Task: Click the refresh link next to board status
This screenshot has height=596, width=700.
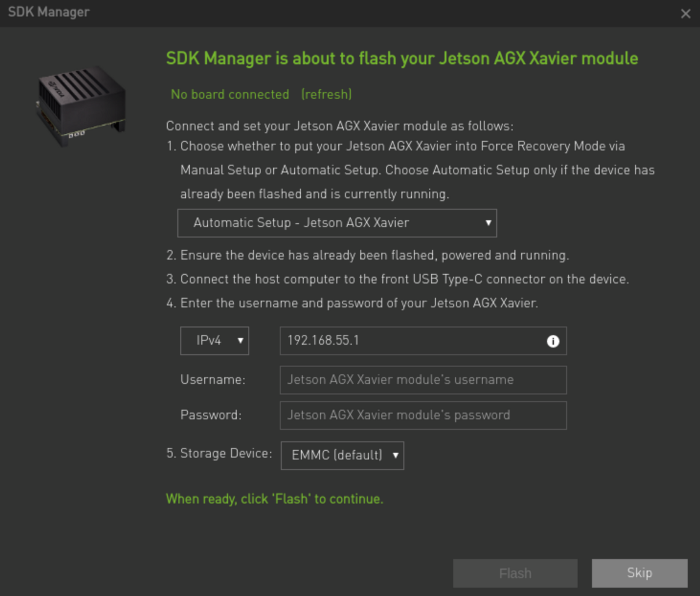Action: tap(327, 95)
